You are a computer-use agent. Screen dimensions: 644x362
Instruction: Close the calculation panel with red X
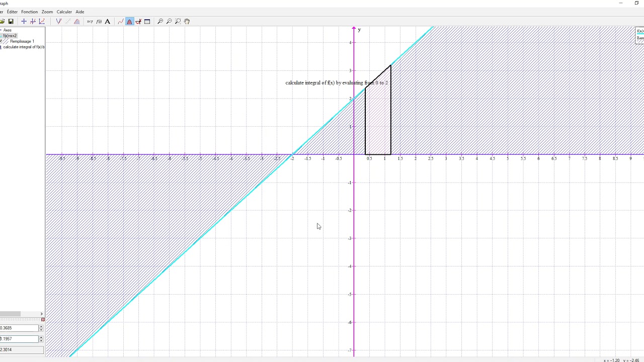tap(43, 320)
